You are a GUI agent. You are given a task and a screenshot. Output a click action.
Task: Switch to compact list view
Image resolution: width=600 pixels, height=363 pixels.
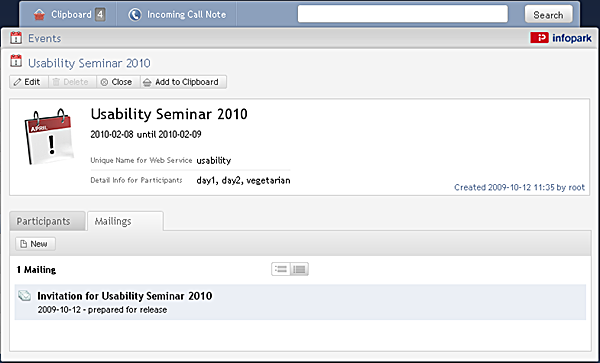tap(281, 269)
